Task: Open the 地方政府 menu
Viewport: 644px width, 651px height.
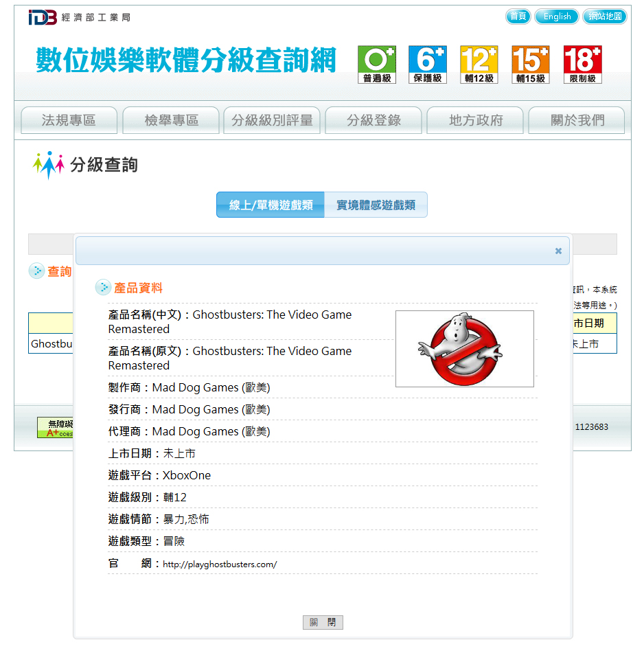Action: (476, 121)
